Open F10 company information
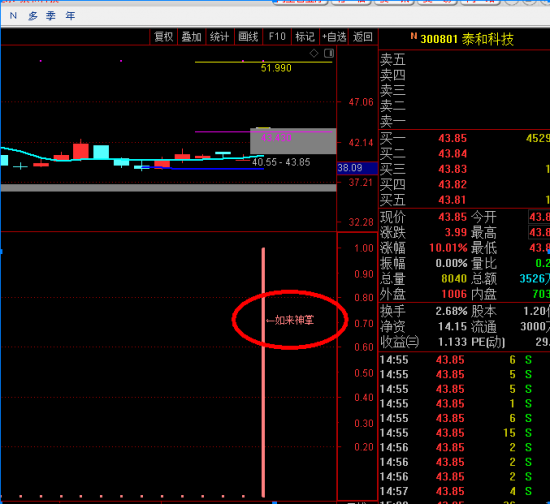 277,37
